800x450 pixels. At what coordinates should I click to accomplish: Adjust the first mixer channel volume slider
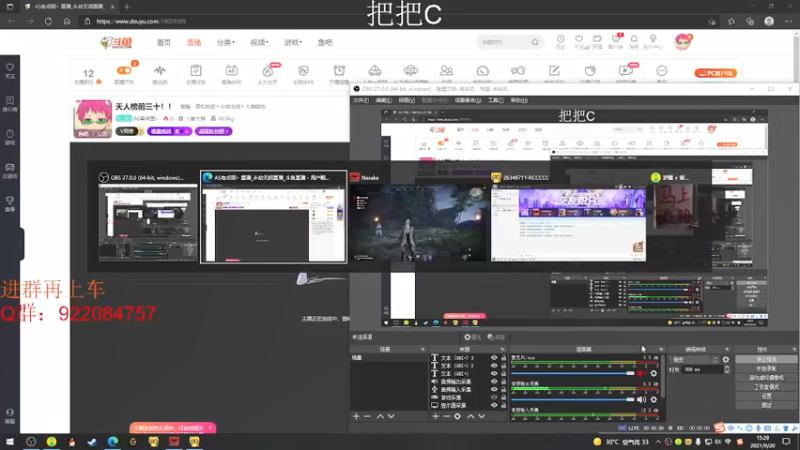pos(573,373)
